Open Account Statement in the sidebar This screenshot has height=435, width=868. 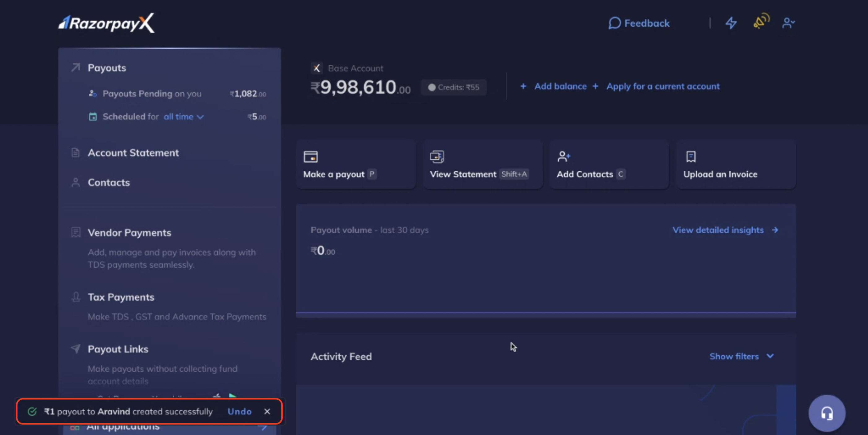pos(133,153)
